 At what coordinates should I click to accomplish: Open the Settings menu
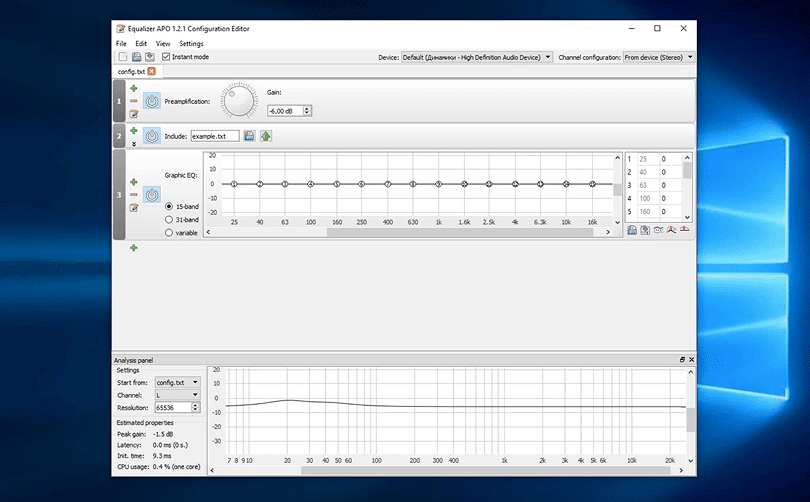point(191,44)
